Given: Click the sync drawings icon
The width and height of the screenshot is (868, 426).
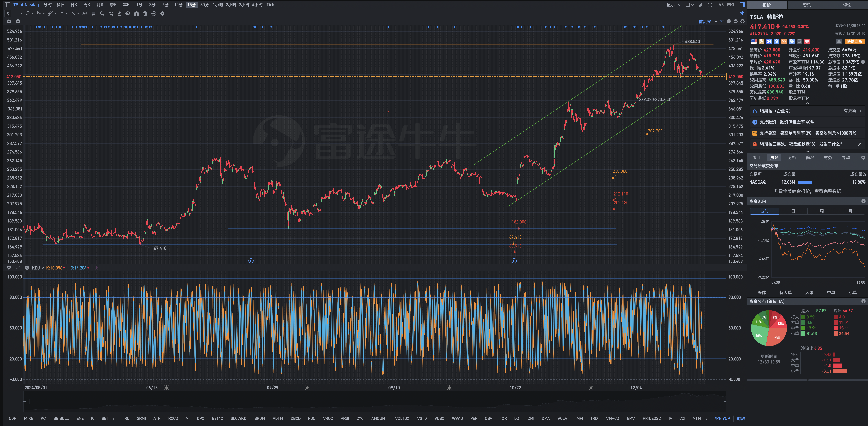Looking at the screenshot, I should click(x=154, y=13).
